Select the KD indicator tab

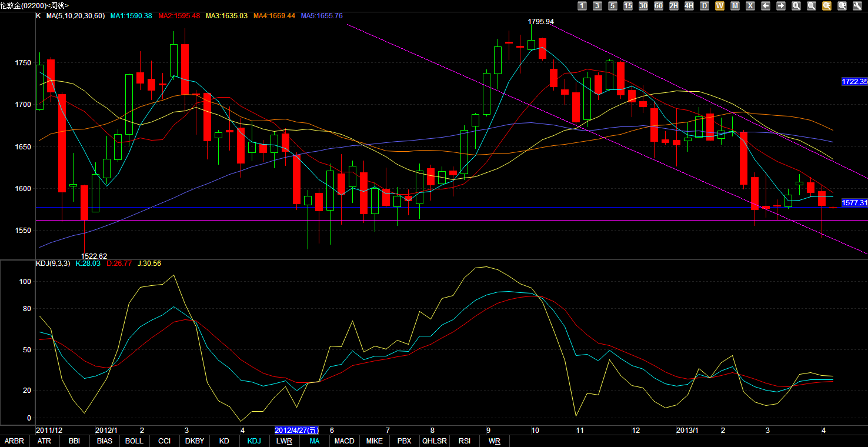pos(224,441)
